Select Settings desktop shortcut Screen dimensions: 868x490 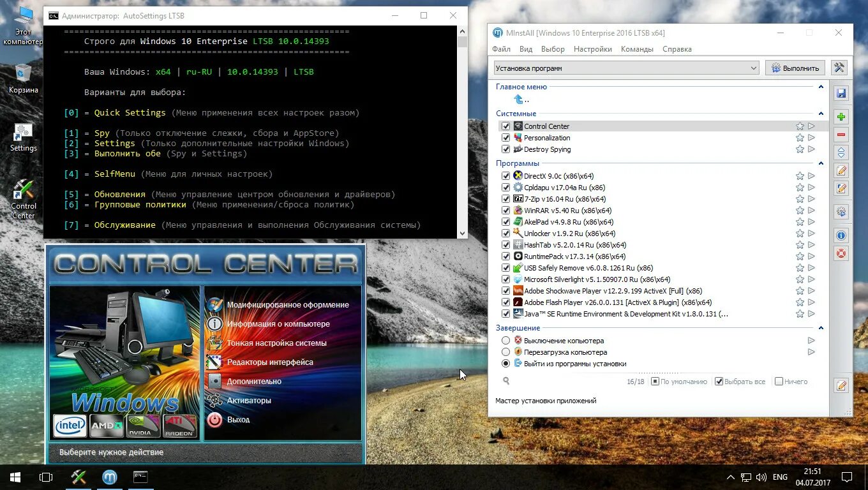pyautogui.click(x=23, y=137)
